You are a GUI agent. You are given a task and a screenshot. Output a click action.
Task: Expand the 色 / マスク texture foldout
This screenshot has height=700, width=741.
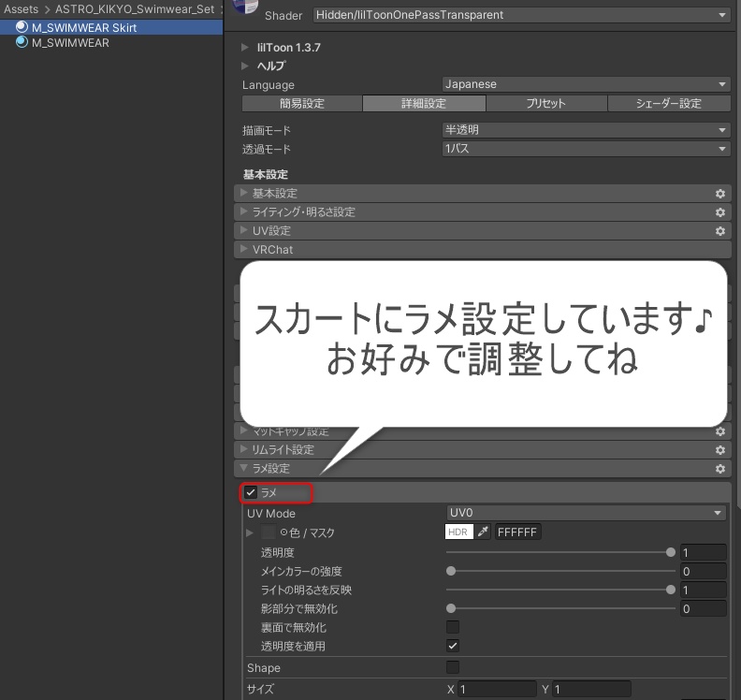pyautogui.click(x=250, y=532)
